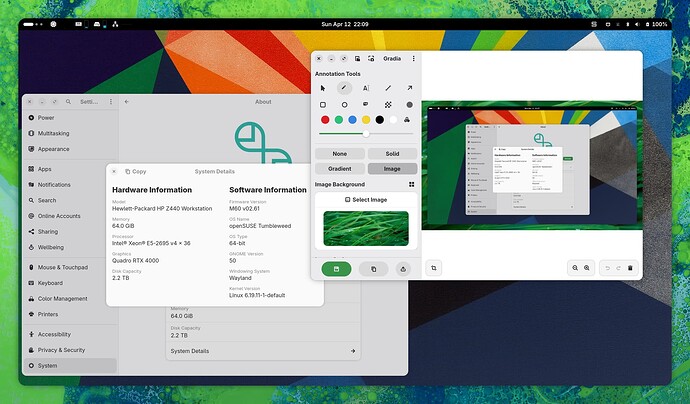Viewport: 690px width, 404px height.
Task: Open Privacy & Security settings
Action: pyautogui.click(x=61, y=350)
